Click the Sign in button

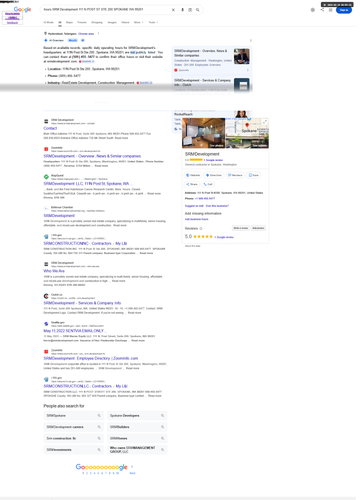point(344,10)
